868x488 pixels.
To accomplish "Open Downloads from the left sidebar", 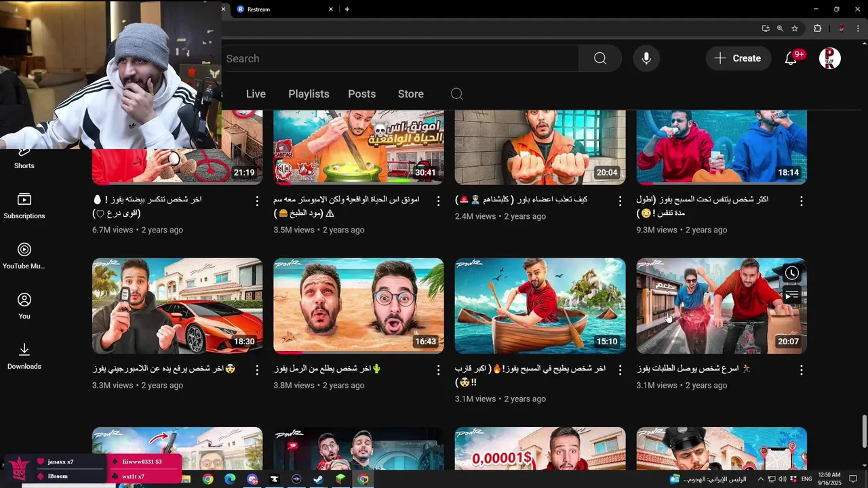I will tap(24, 357).
